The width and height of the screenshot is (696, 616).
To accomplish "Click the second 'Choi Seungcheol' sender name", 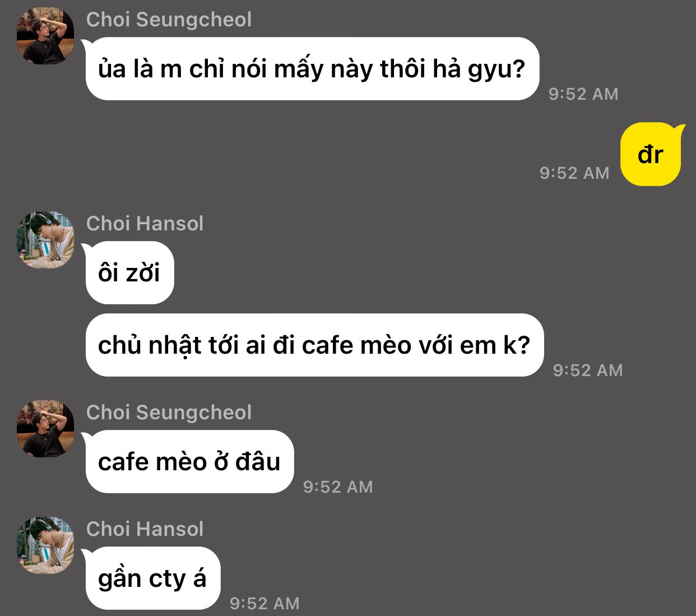I will (169, 413).
